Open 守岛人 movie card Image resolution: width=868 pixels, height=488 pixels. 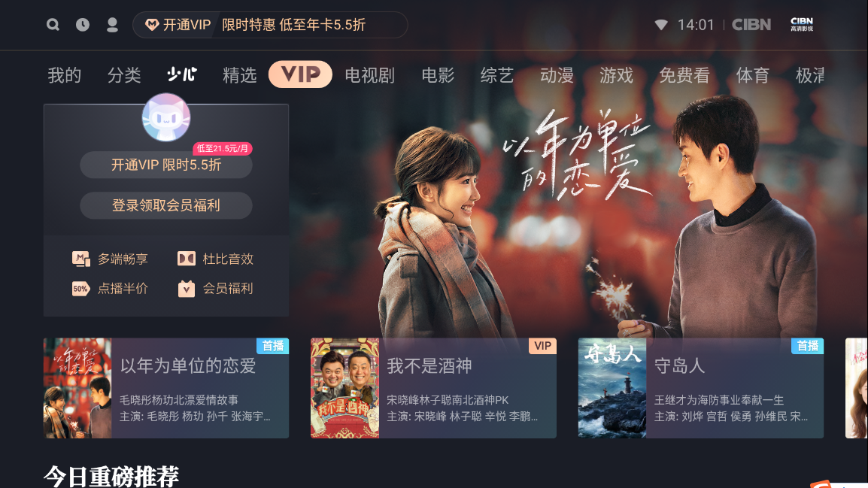pos(701,388)
